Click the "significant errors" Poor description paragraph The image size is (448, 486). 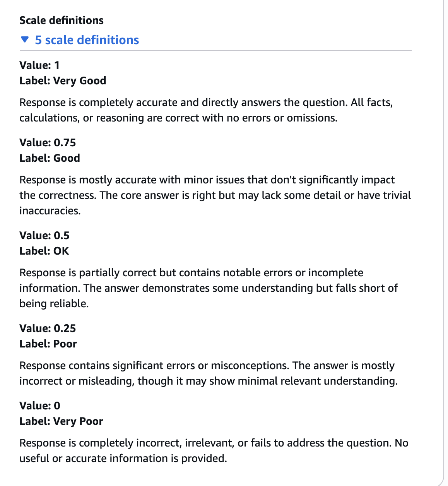(x=208, y=373)
